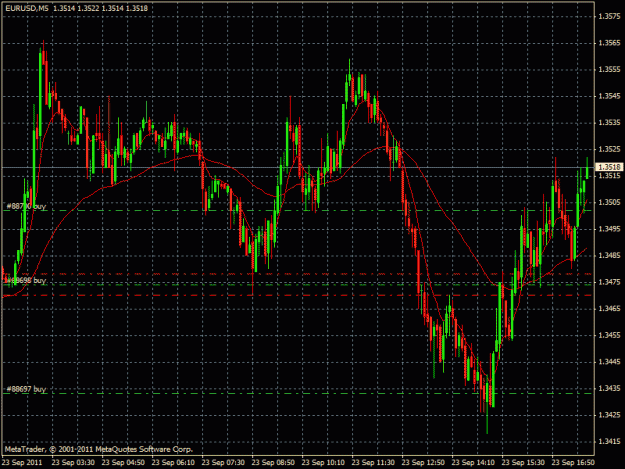The image size is (625, 469).
Task: Click the 23 Sep 16:50 time label
Action: point(573,463)
